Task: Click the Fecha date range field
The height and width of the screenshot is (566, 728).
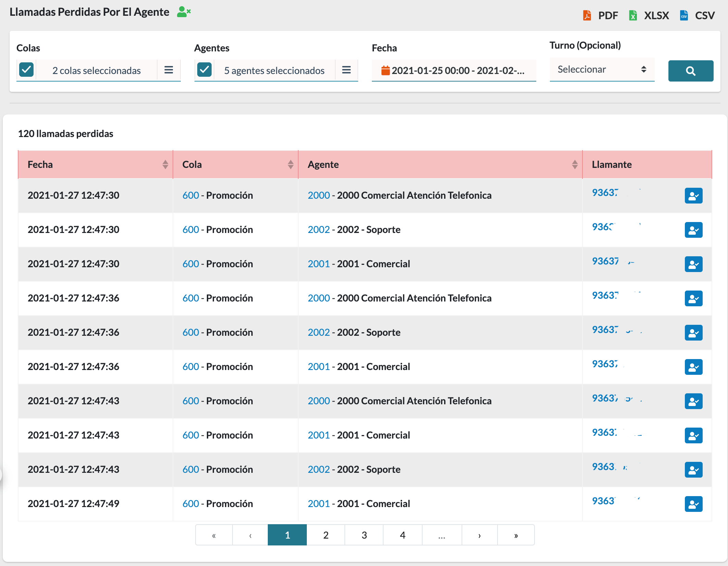Action: (x=454, y=71)
